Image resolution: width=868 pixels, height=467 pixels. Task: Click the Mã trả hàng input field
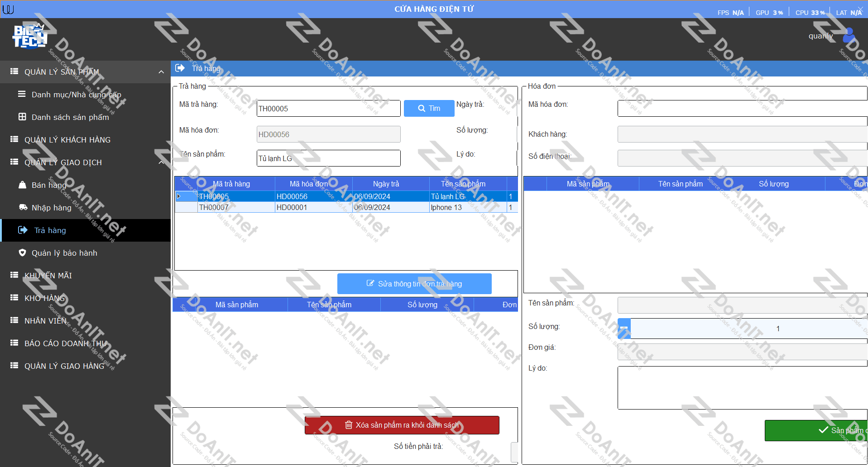(x=328, y=109)
